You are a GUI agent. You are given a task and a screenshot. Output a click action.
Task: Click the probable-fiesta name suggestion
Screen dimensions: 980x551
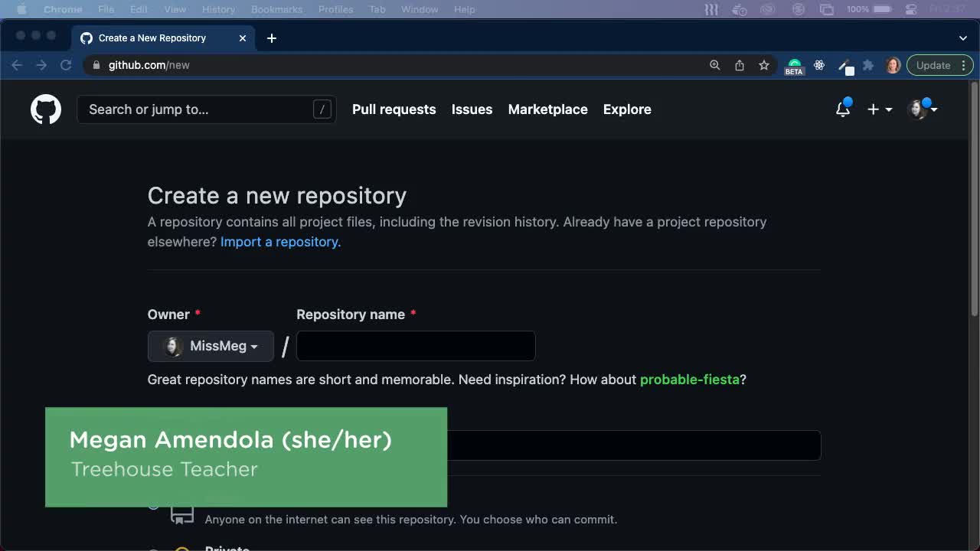(x=688, y=380)
